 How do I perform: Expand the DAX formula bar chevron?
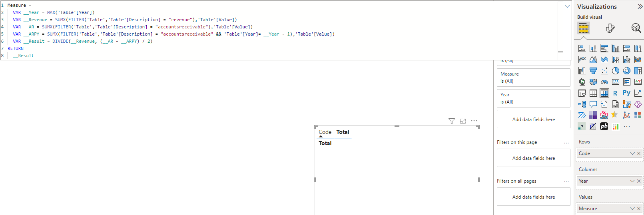(x=567, y=6)
